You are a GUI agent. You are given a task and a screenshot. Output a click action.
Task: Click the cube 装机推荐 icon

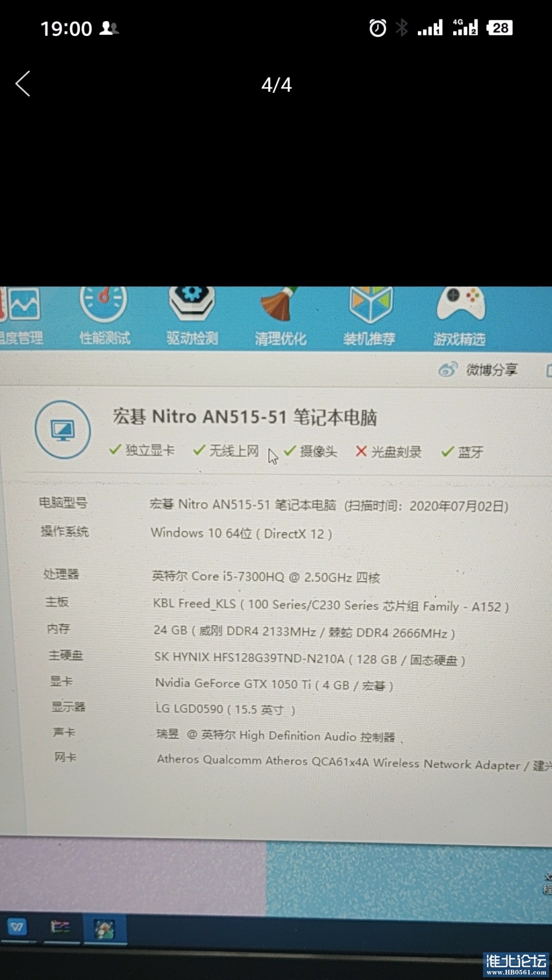click(x=371, y=304)
